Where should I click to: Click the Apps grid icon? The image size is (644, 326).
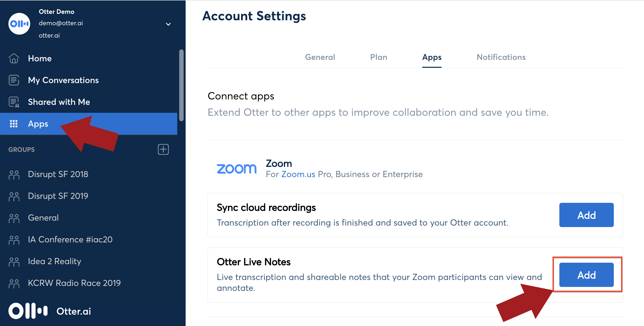[x=14, y=124]
